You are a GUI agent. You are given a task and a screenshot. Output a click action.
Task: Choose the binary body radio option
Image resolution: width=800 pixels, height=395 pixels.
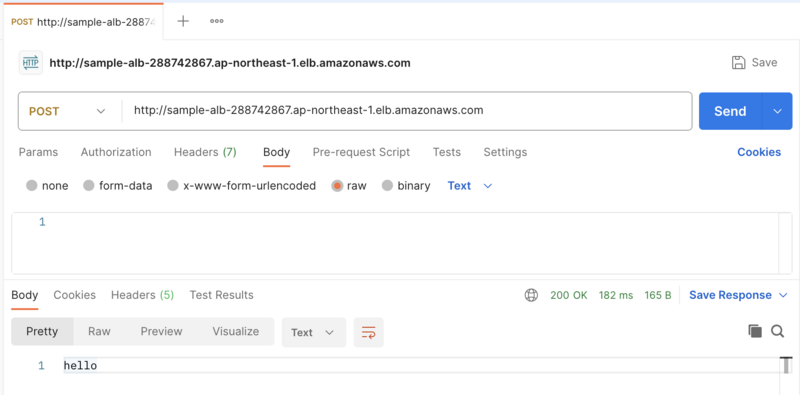click(x=387, y=186)
